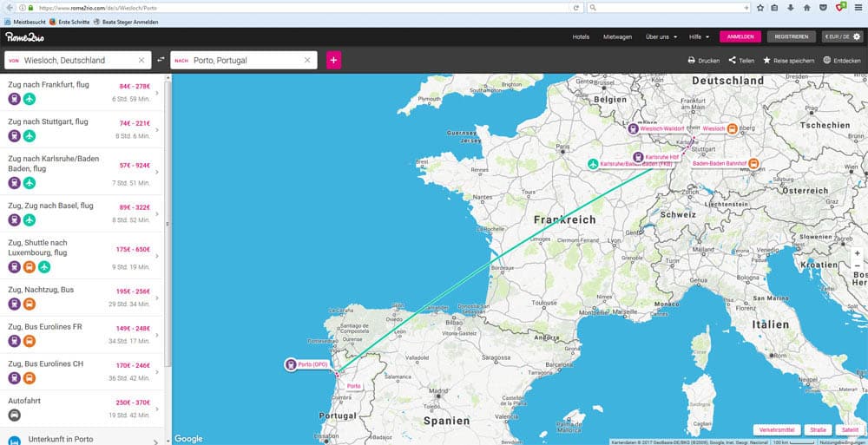868x445 pixels.
Task: Click Reise speichern star icon
Action: point(766,61)
